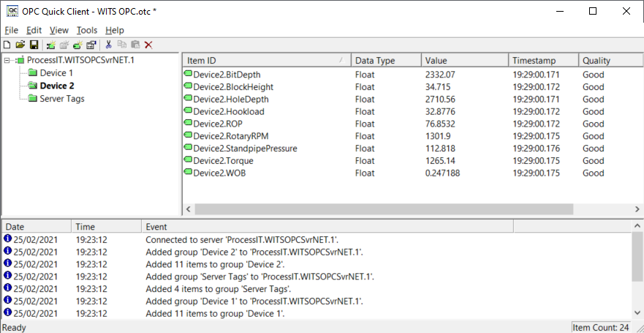Screen dimensions: 644x333
Task: Click the Timestamp column header
Action: point(543,61)
